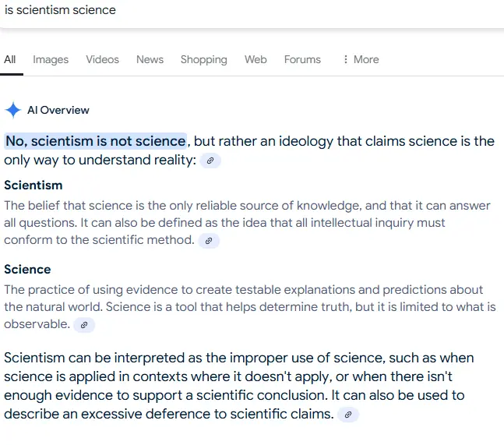Click the paragraph about improper use of science

234,386
